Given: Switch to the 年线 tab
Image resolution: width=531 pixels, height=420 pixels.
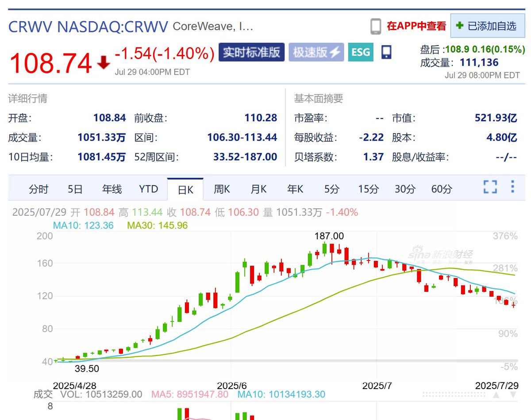Looking at the screenshot, I should click(112, 189).
